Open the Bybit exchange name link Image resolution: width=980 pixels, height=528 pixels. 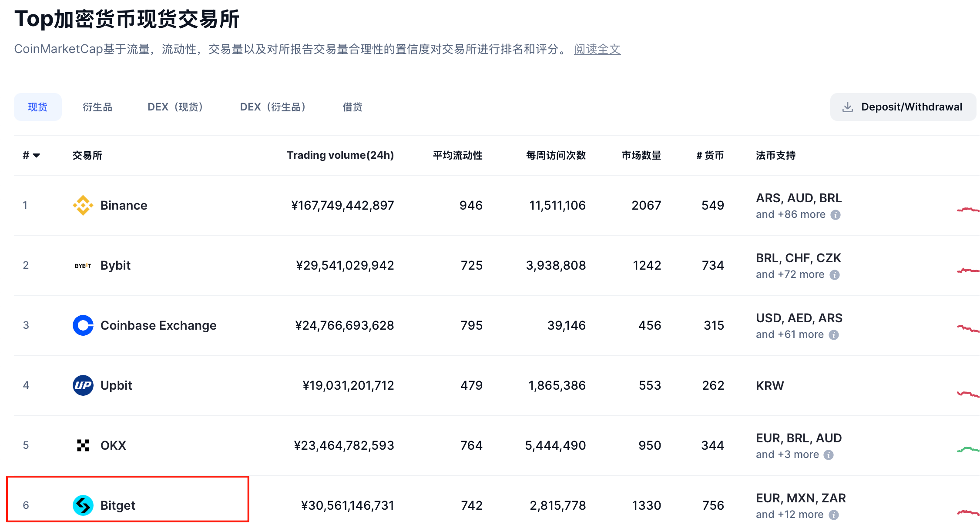pos(115,265)
